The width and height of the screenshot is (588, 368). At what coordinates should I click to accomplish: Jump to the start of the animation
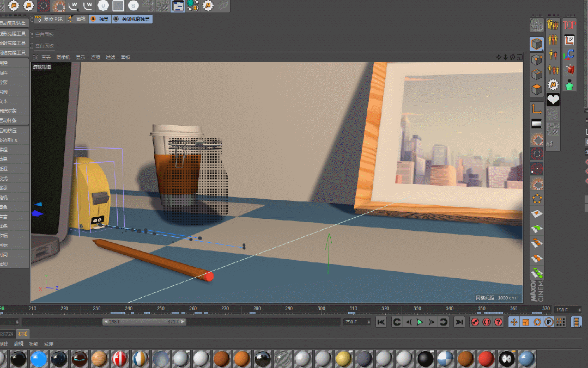[x=381, y=322]
